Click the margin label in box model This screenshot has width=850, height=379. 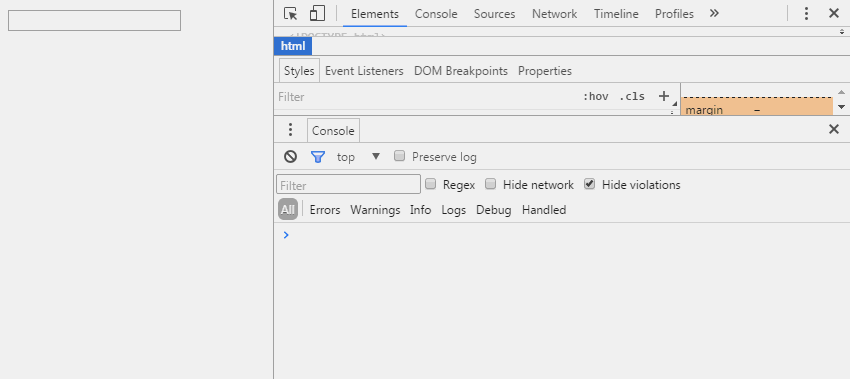[704, 110]
